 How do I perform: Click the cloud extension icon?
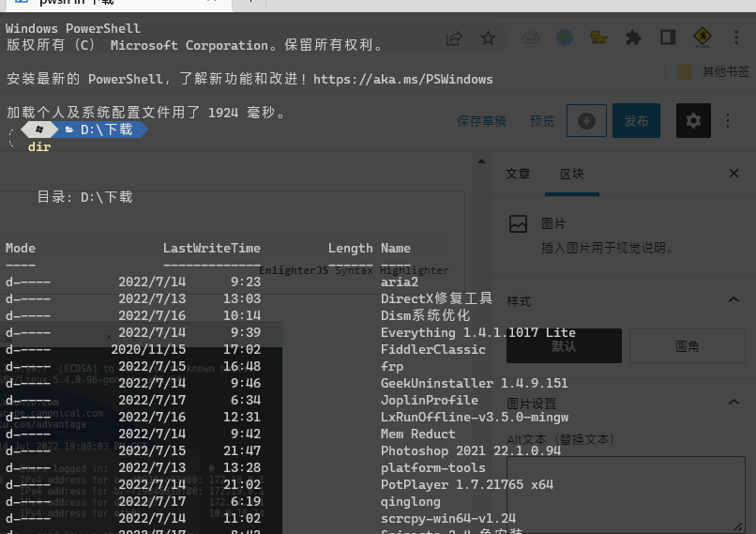[x=531, y=38]
